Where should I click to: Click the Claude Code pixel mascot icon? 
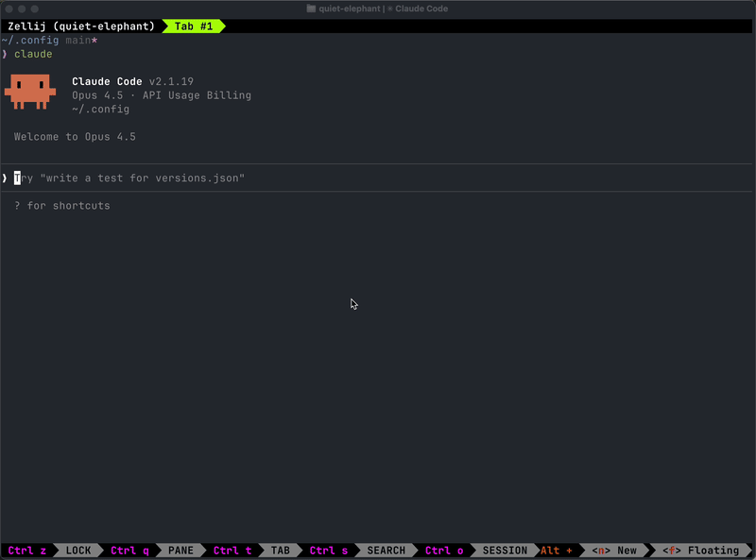30,92
